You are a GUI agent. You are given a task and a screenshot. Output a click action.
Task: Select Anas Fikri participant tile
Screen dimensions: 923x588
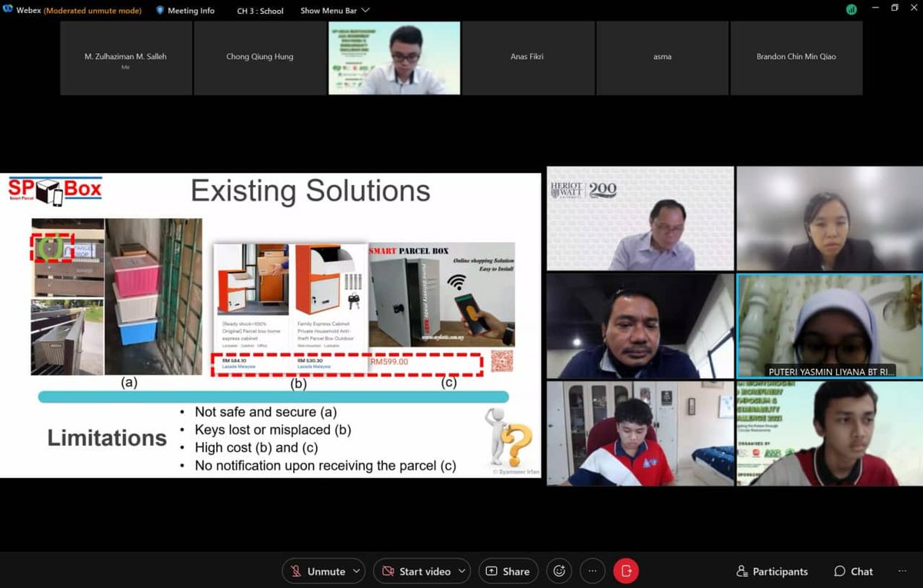coord(528,58)
